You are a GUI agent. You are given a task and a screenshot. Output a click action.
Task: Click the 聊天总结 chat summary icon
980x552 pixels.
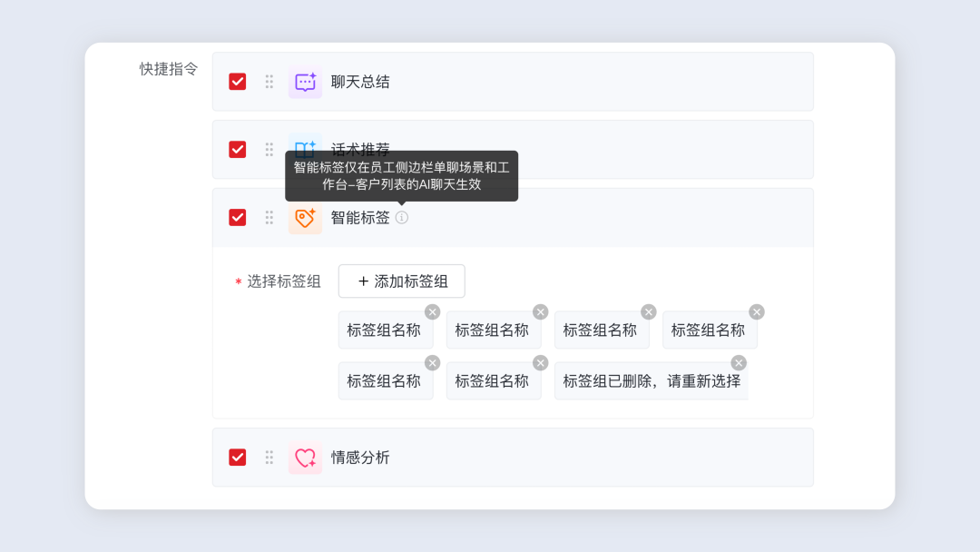click(305, 81)
